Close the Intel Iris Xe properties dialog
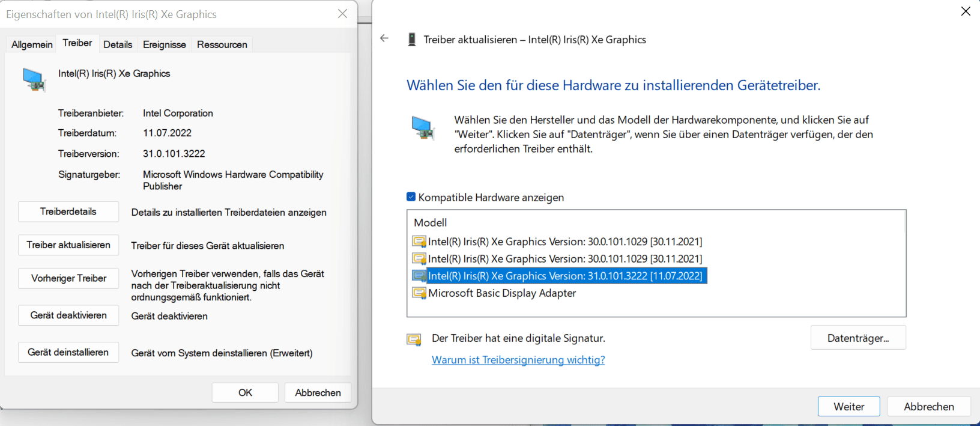Viewport: 980px width, 426px height. coord(342,14)
